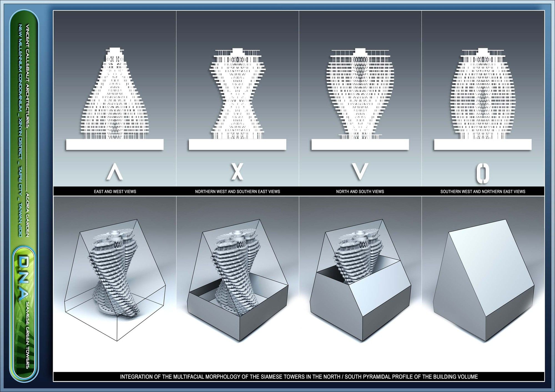
Task: Select the oval-shaped tower silhouette
Action: 483,94
